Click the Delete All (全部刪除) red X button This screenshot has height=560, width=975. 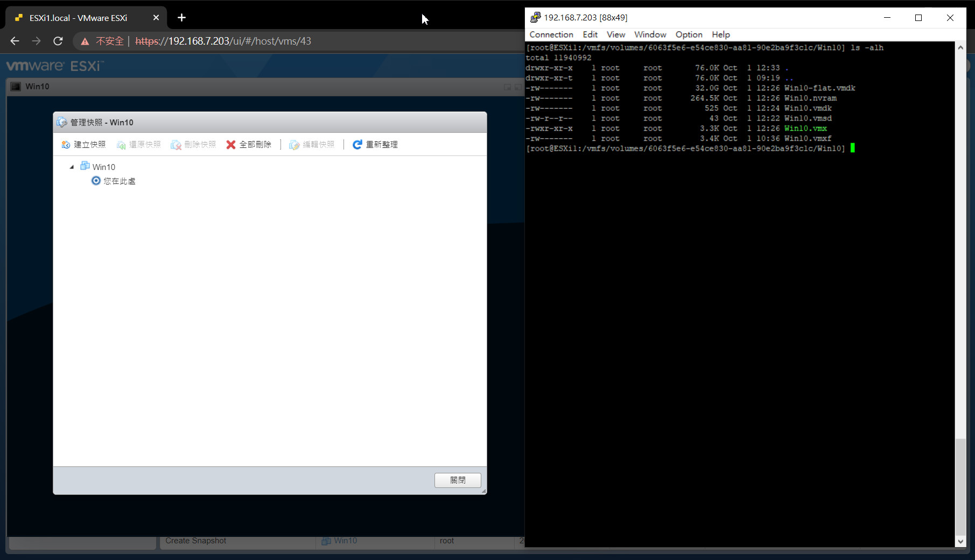click(x=249, y=145)
